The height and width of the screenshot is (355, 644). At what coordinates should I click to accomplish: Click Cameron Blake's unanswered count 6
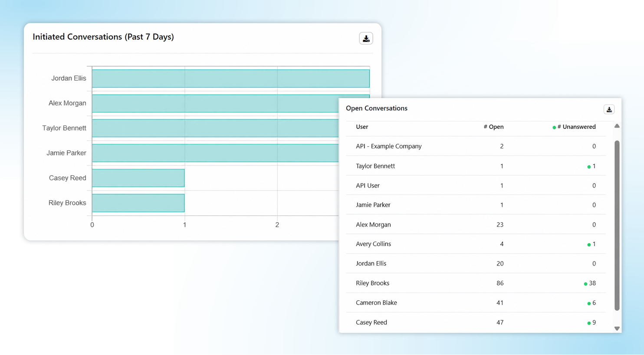click(x=594, y=302)
